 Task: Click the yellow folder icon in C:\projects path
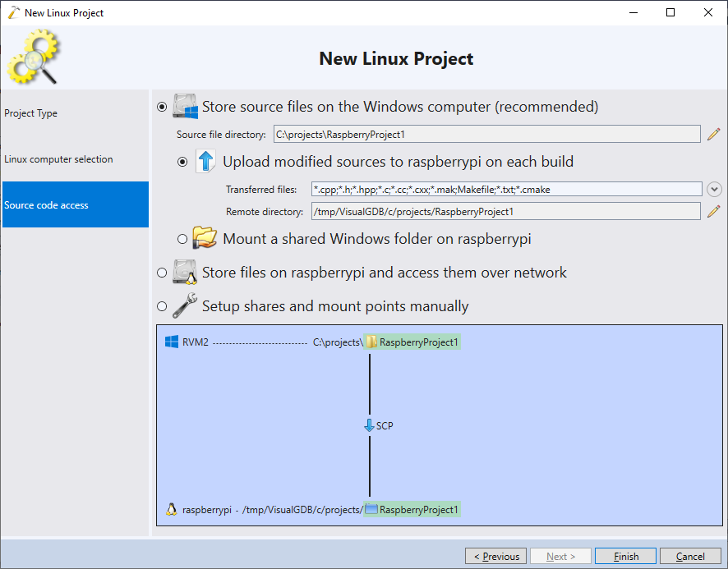371,342
